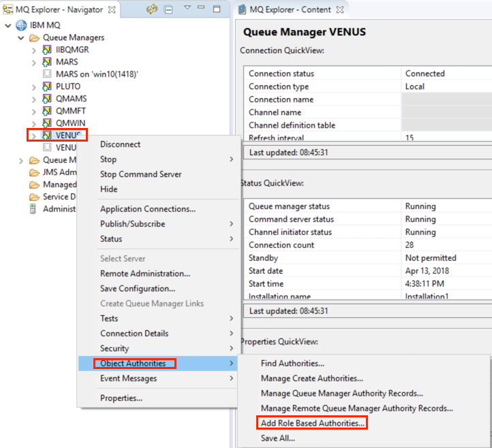
Task: Choose Stop Command Server
Action: click(x=140, y=174)
